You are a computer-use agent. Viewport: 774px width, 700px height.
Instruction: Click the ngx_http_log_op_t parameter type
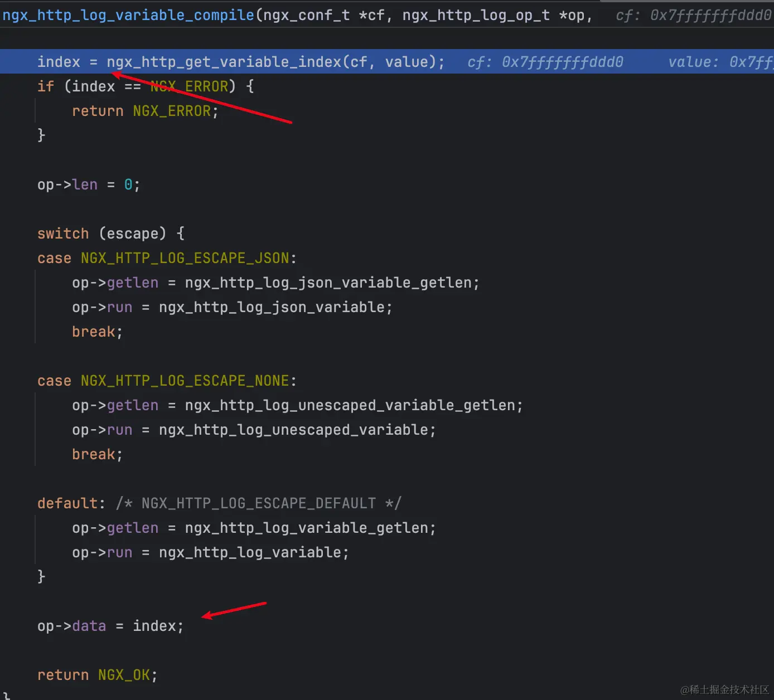pos(476,15)
